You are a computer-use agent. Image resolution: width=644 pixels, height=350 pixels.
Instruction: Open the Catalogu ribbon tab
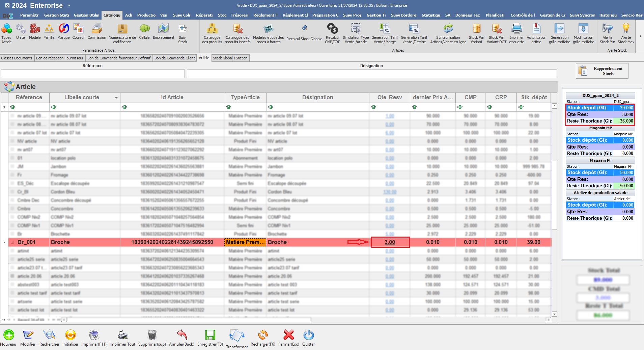112,15
